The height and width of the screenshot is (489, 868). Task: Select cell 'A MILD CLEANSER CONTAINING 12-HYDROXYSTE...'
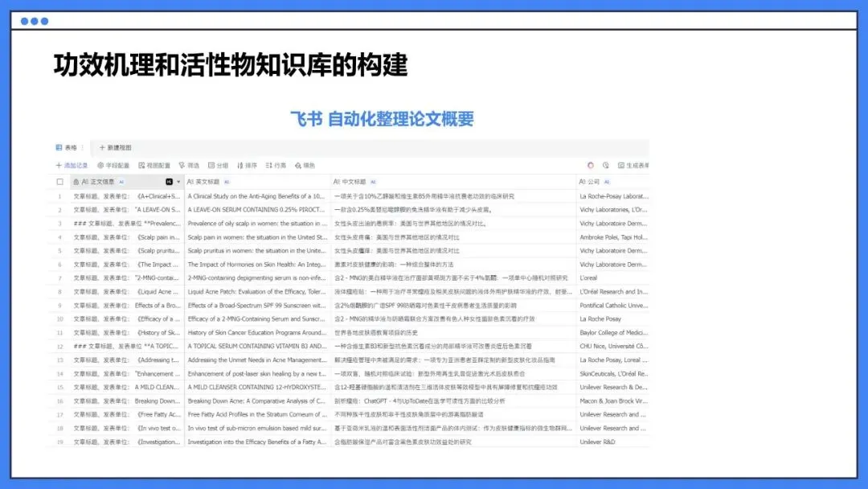point(258,387)
